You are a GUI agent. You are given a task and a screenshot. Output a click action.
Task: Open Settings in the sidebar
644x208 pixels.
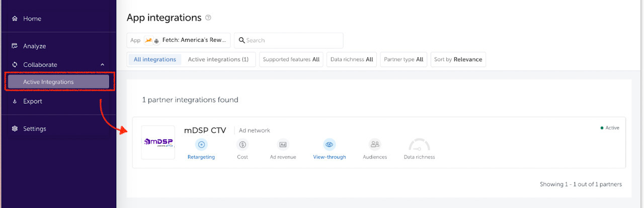[x=34, y=129]
